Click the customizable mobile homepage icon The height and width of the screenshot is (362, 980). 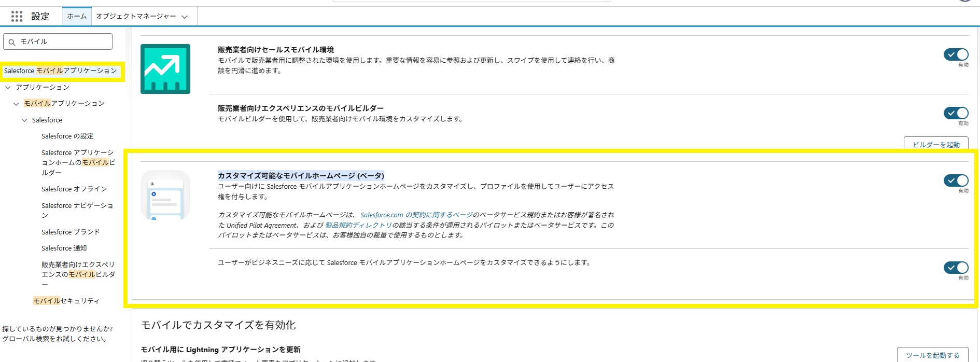click(x=165, y=195)
